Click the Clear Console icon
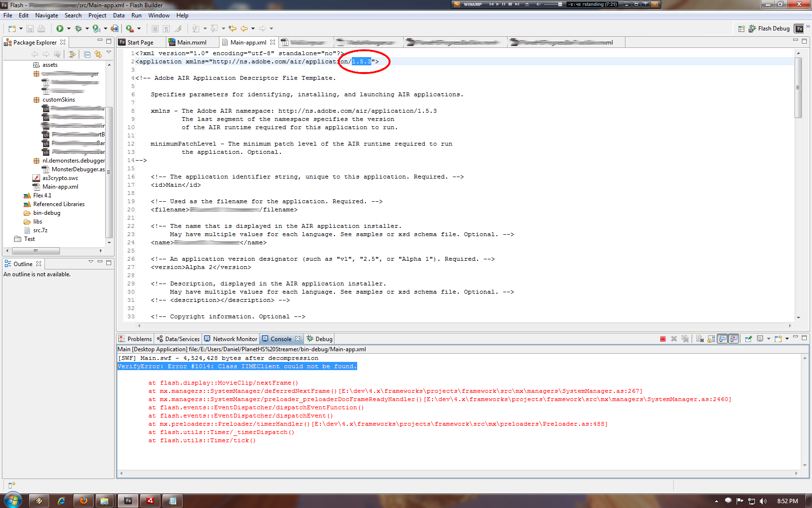 click(700, 339)
